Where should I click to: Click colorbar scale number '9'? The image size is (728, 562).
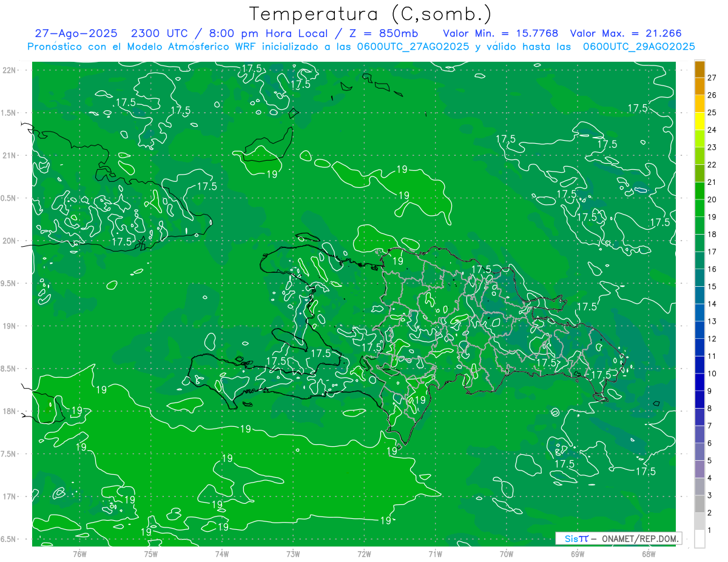pos(710,391)
